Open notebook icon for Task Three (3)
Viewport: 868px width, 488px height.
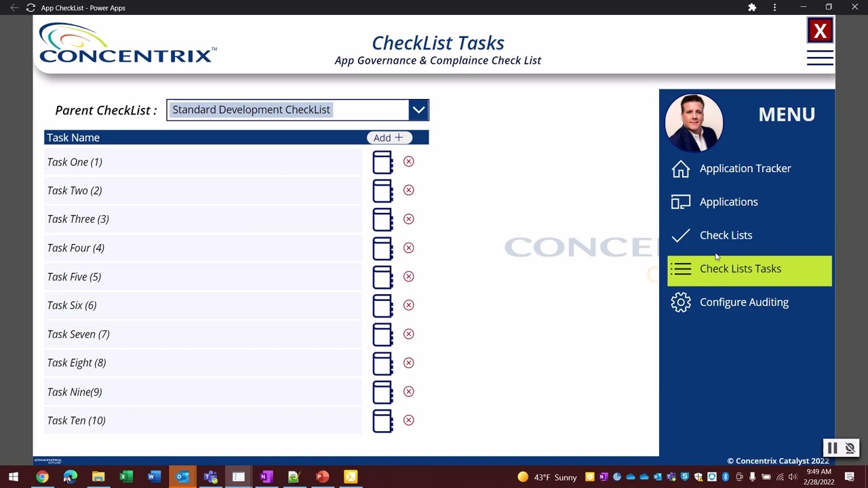(x=382, y=220)
